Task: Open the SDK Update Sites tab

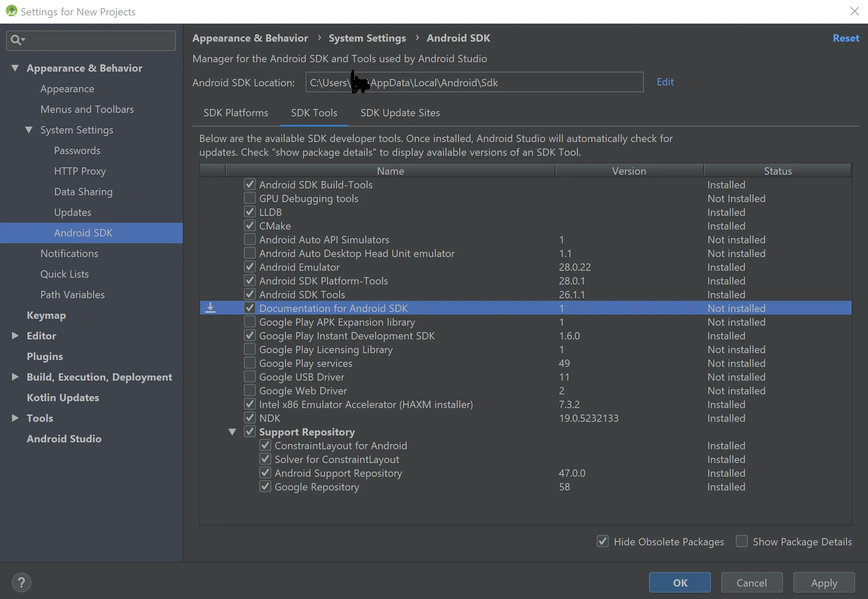Action: pyautogui.click(x=400, y=113)
